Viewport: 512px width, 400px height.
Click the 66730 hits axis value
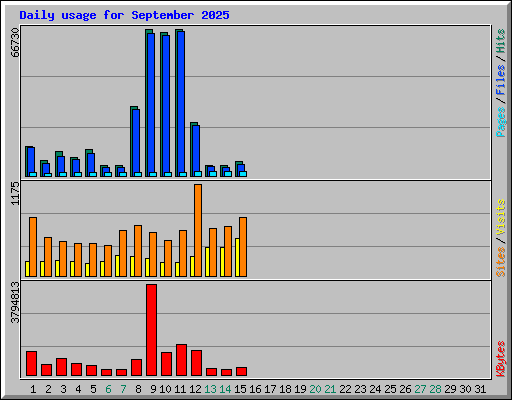[x=15, y=42]
